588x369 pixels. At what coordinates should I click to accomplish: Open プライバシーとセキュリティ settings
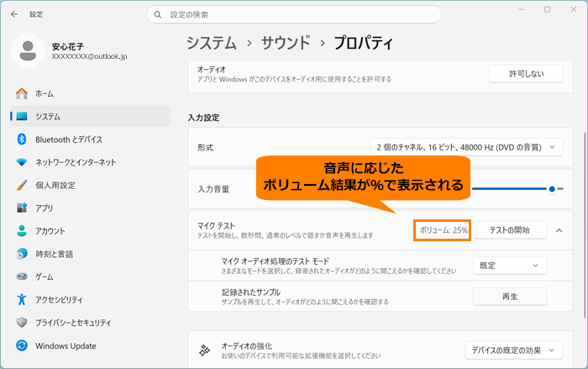click(90, 323)
